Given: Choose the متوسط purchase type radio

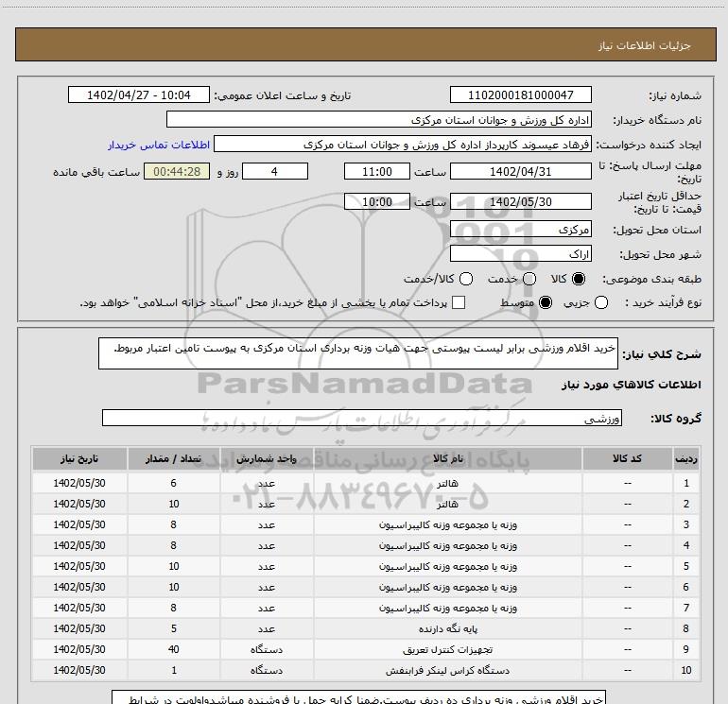Looking at the screenshot, I should pyautogui.click(x=546, y=302).
